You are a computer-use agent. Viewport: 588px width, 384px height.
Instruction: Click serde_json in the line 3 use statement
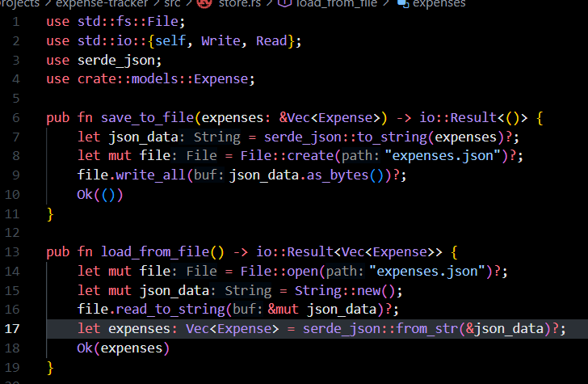tap(115, 60)
